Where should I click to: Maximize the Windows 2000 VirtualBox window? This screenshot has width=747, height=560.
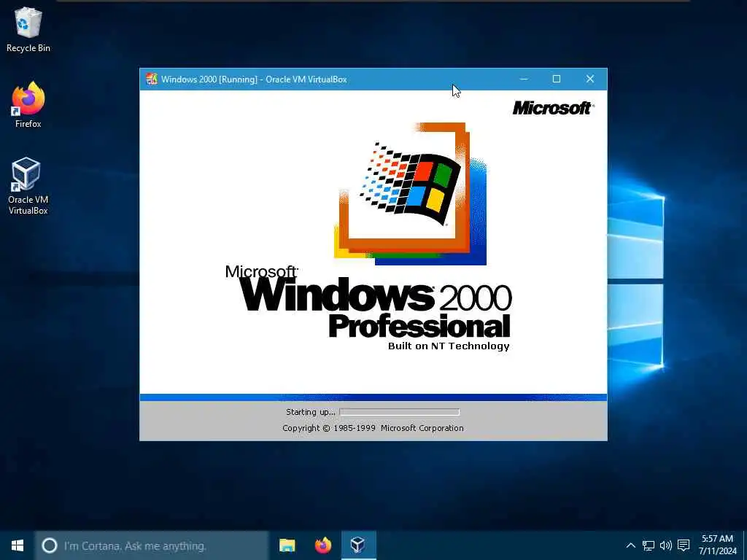tap(557, 79)
